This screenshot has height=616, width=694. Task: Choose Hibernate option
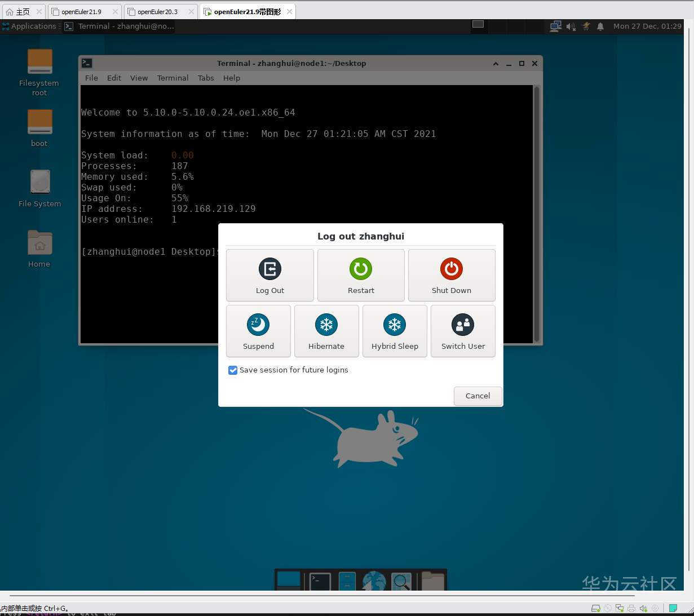326,331
